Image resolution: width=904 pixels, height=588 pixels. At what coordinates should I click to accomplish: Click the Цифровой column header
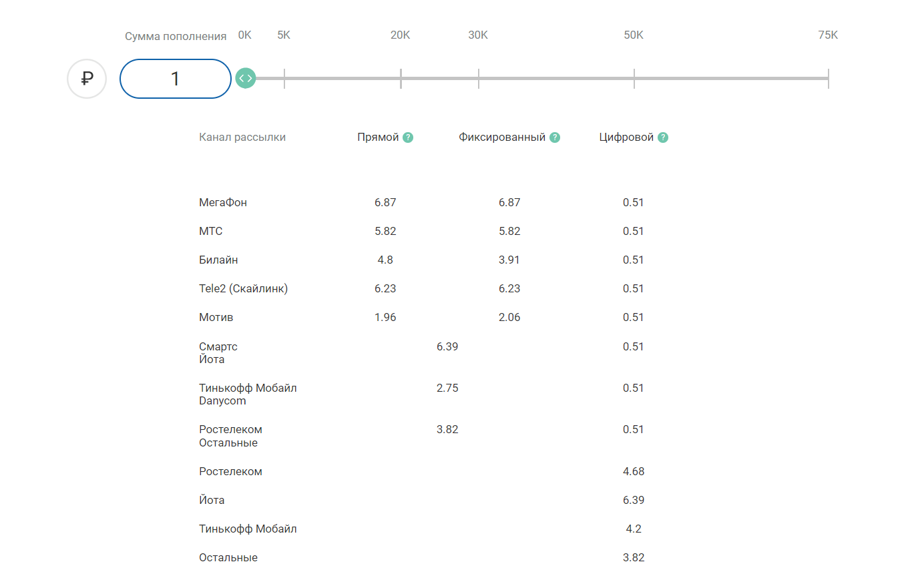coord(626,137)
